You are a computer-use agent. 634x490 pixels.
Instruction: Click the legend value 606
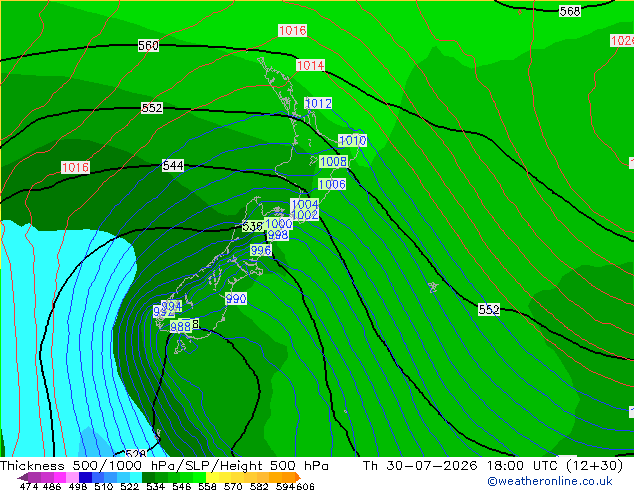[x=305, y=486]
